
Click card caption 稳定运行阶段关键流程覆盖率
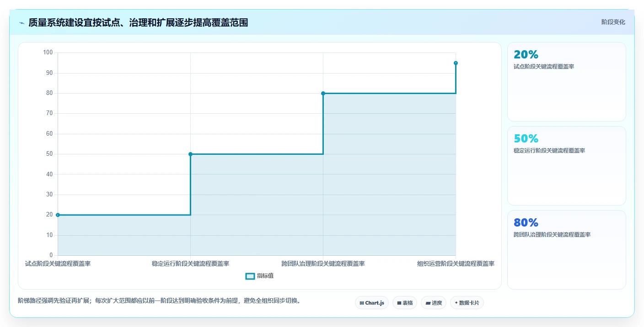coord(549,151)
